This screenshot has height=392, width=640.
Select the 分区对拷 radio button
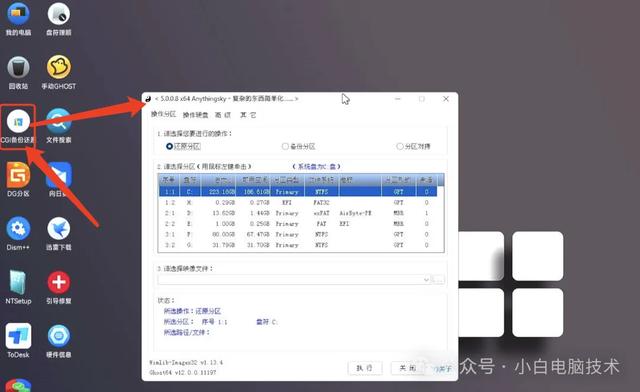pyautogui.click(x=400, y=146)
